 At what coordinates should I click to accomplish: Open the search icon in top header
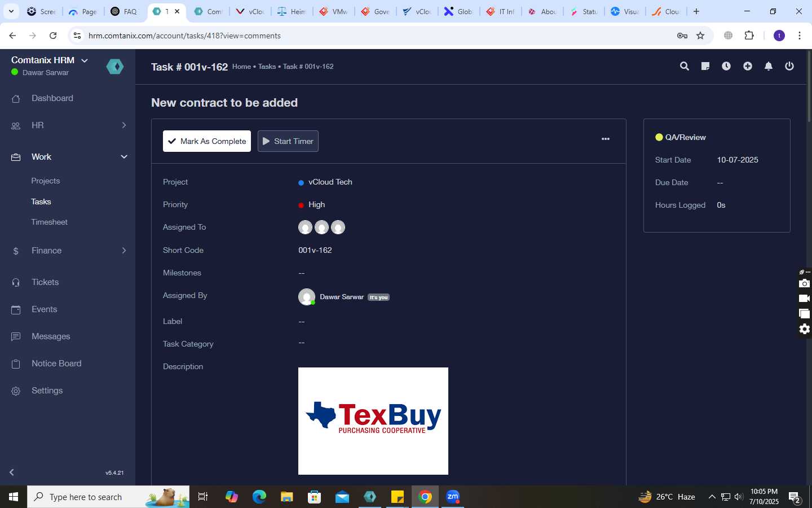[x=685, y=66]
